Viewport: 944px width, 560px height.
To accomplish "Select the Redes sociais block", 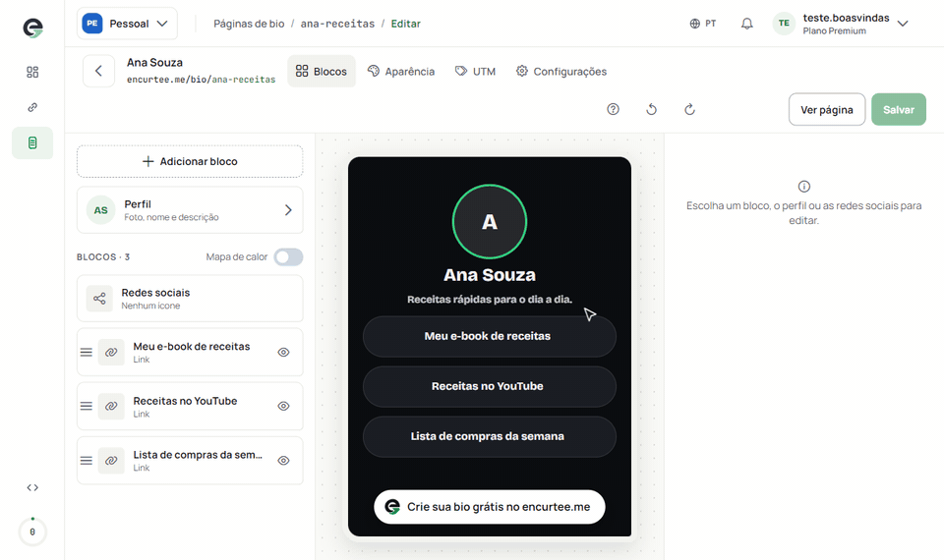I will click(x=190, y=299).
